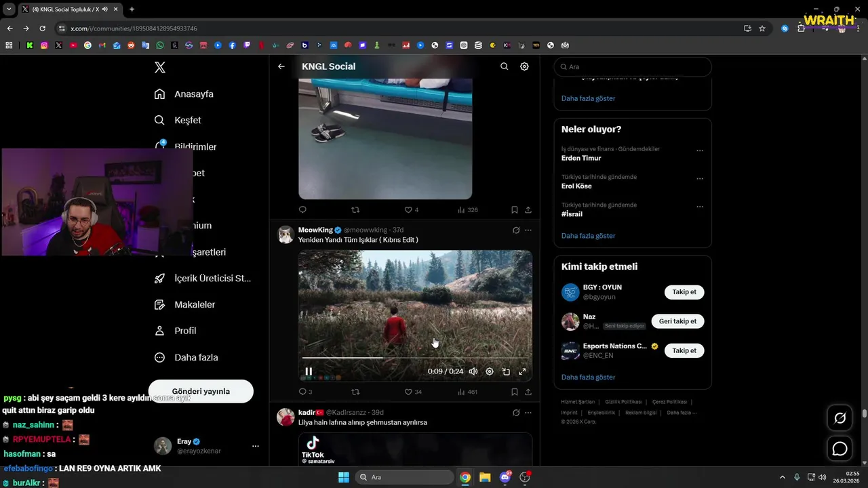Screen dimensions: 868x488
Task: Reload the browser page
Action: click(x=42, y=28)
